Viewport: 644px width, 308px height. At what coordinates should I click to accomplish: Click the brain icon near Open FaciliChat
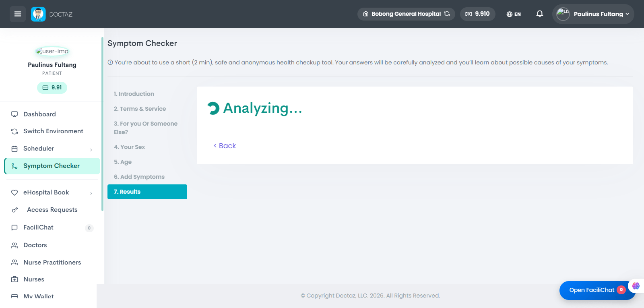point(636,286)
